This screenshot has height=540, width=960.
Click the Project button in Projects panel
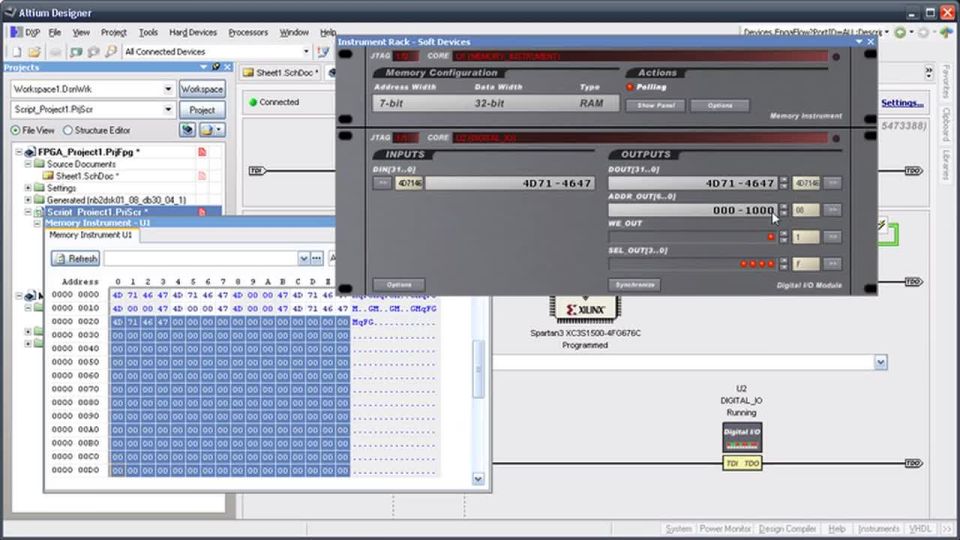202,110
